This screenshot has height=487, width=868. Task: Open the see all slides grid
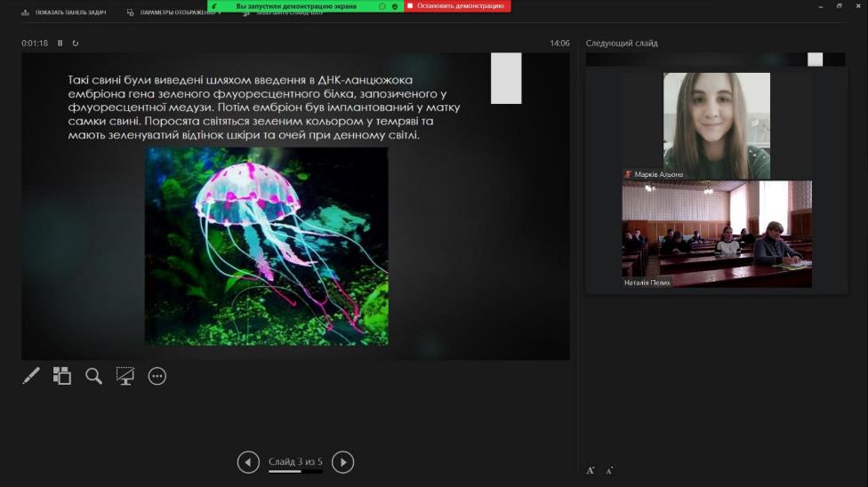[x=61, y=376]
